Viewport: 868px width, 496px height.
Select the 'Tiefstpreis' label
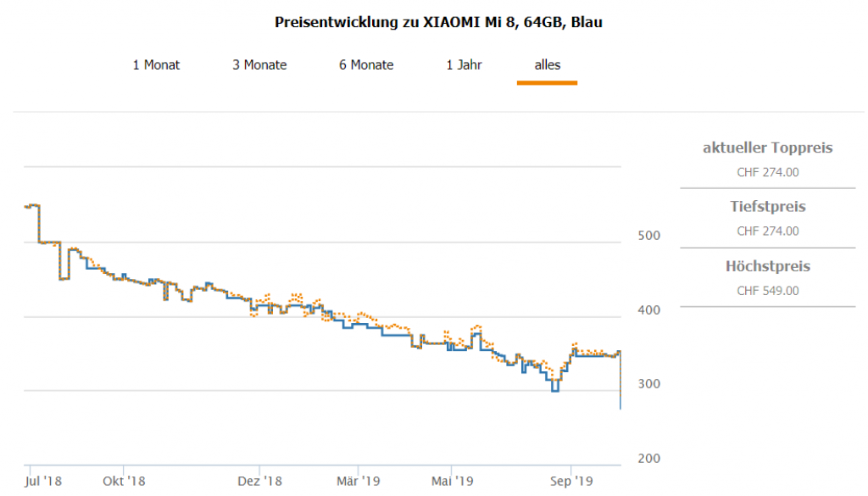tap(767, 206)
